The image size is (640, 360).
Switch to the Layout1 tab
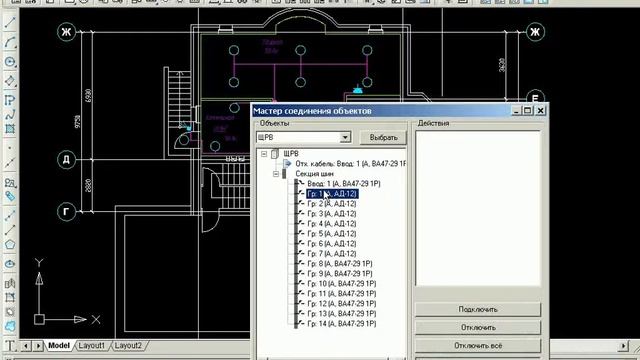coord(91,346)
